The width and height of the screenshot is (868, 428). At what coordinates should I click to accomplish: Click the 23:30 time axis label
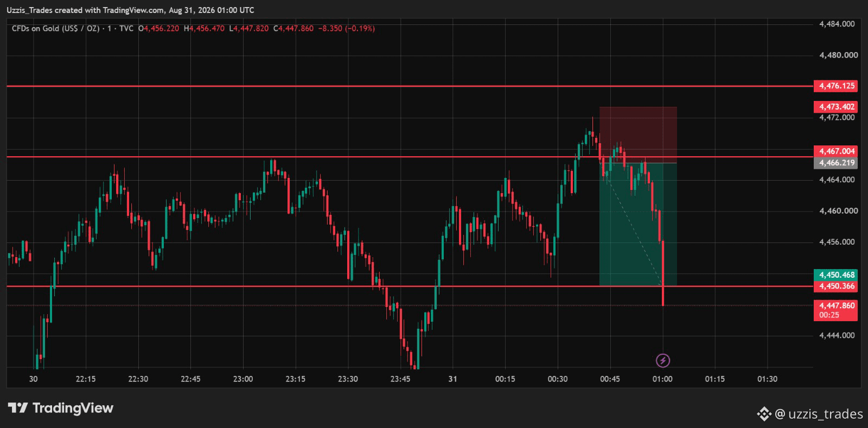(x=348, y=379)
